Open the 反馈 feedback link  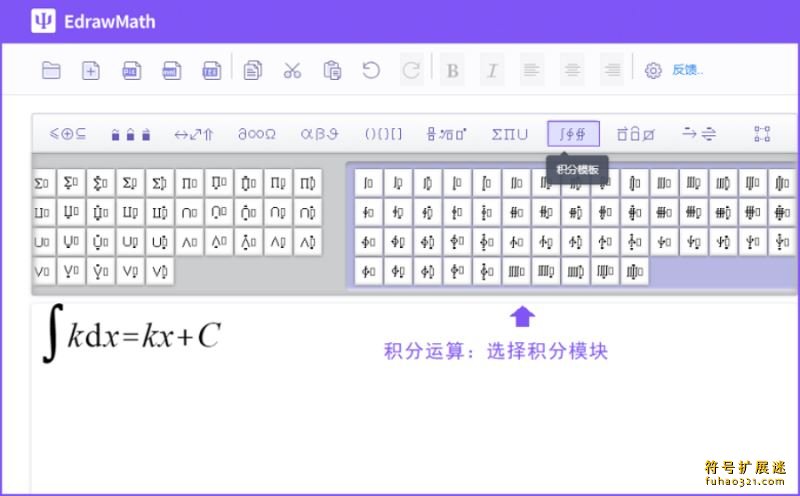coord(687,70)
